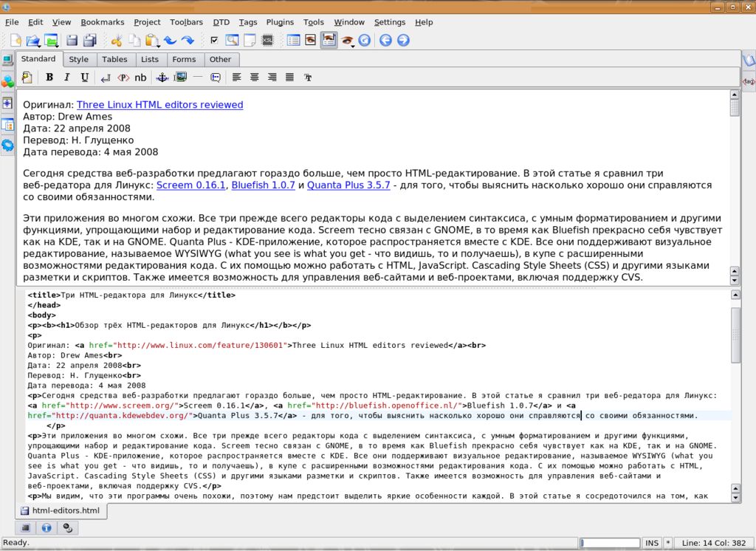The height and width of the screenshot is (551, 756).
Task: Click the blank page window icon in toolbar
Action: [x=250, y=40]
